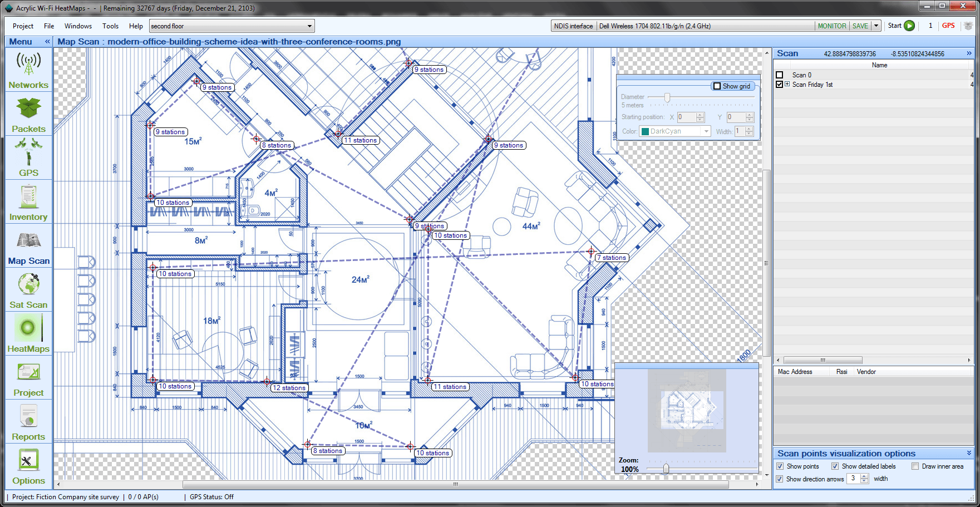Select the GPS satellite icon
This screenshot has width=980, height=507.
28,152
